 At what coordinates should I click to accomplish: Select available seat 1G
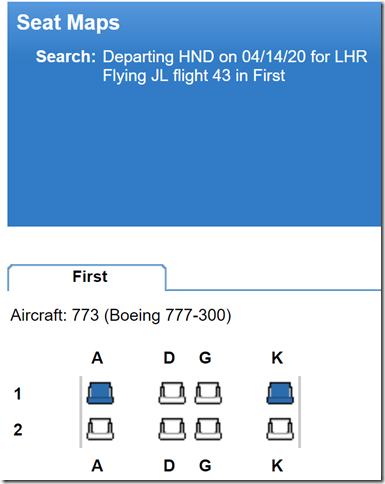click(208, 393)
